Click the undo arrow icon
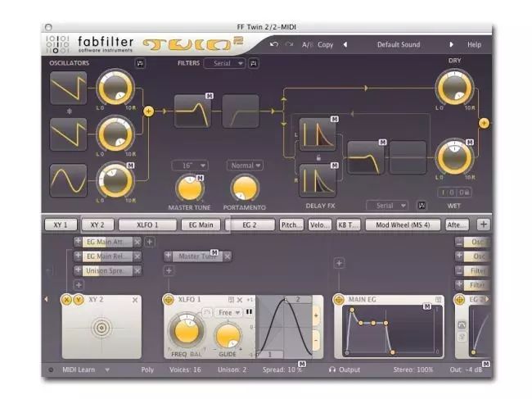This screenshot has height=399, width=532. (274, 44)
